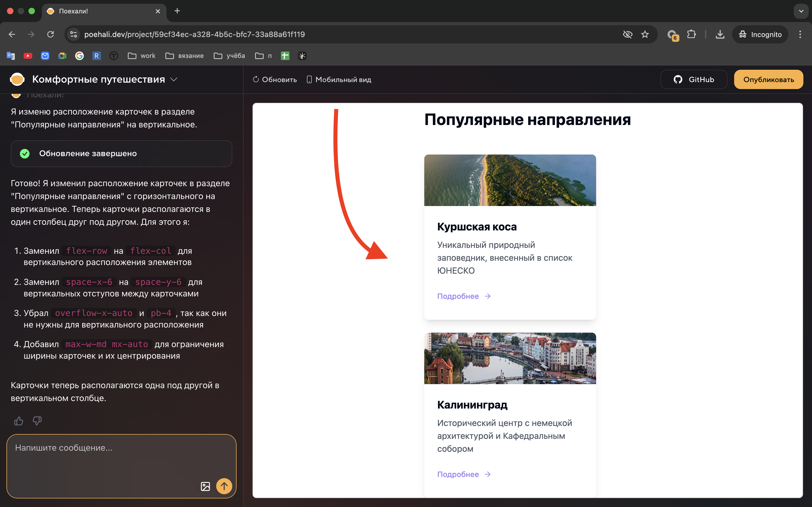The width and height of the screenshot is (812, 507).
Task: Open the Google Sheets bookmark icon
Action: [x=285, y=56]
